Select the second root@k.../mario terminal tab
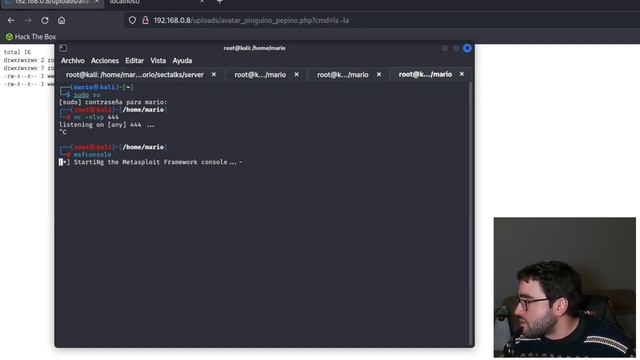Viewport: 640px width, 360px height. tap(260, 75)
